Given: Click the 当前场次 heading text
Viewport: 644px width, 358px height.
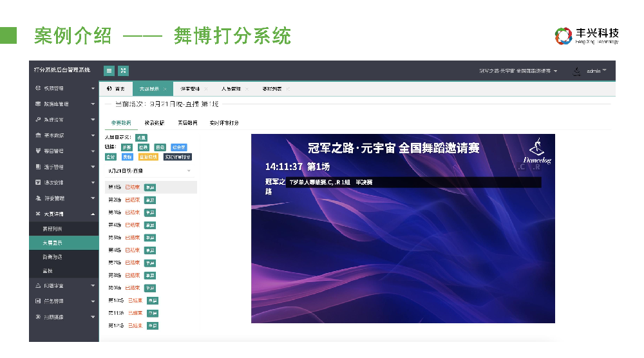Looking at the screenshot, I should tap(167, 104).
